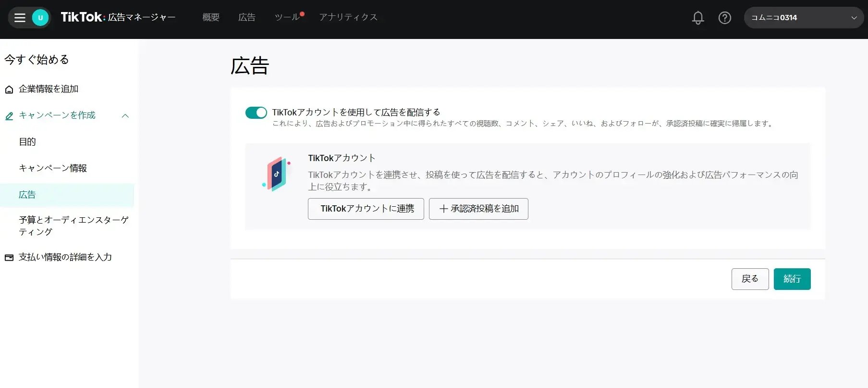Image resolution: width=868 pixels, height=388 pixels.
Task: Open the notifications bell icon
Action: click(698, 18)
